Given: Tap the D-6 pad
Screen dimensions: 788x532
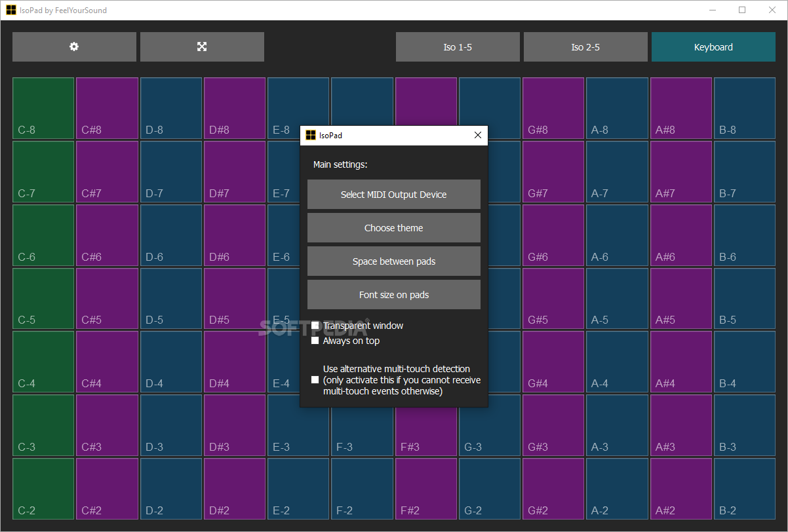Looking at the screenshot, I should pos(171,235).
